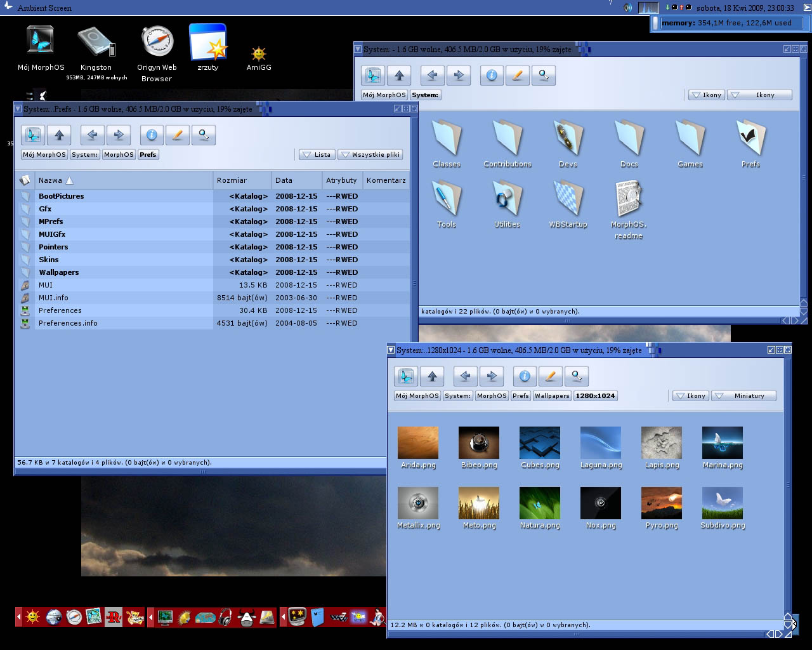Open the info icon in Prefs window toolbar

[152, 135]
